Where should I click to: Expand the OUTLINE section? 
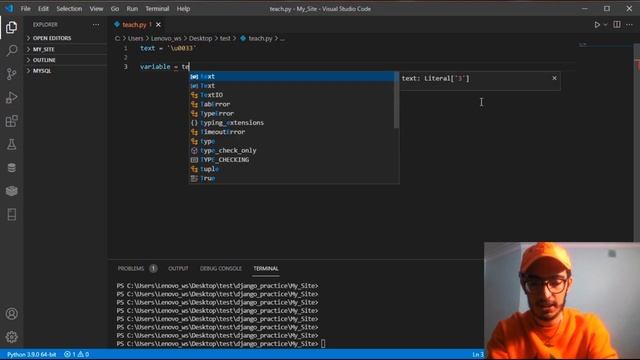pyautogui.click(x=65, y=60)
